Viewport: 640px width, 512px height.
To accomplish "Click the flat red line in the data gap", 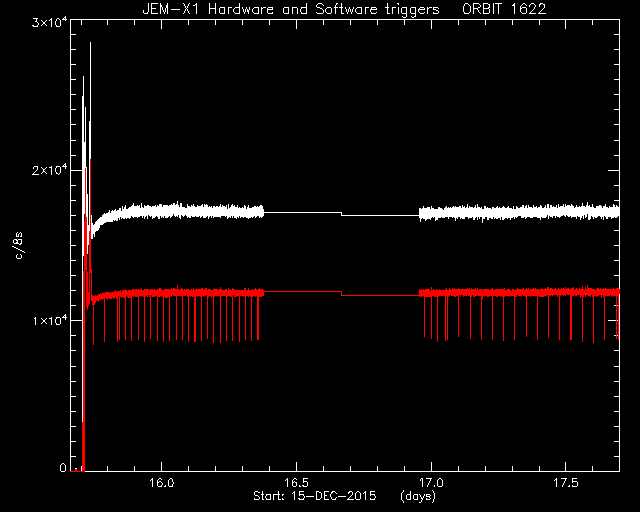I will [302, 292].
